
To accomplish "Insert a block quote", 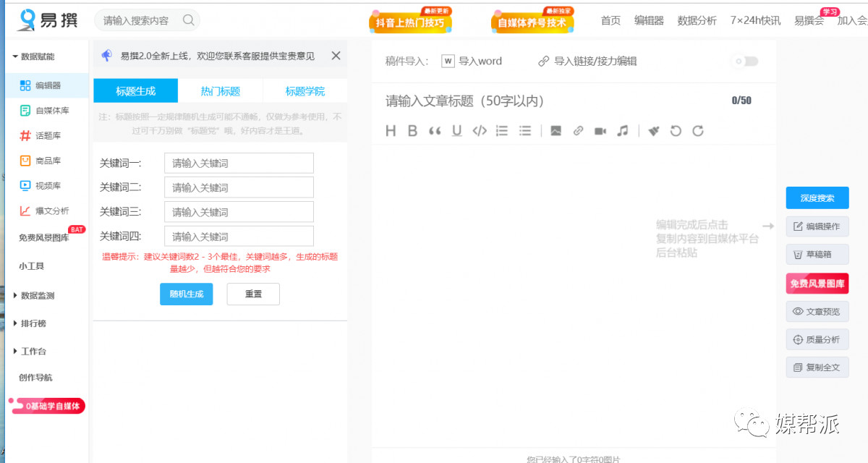I will click(x=435, y=131).
